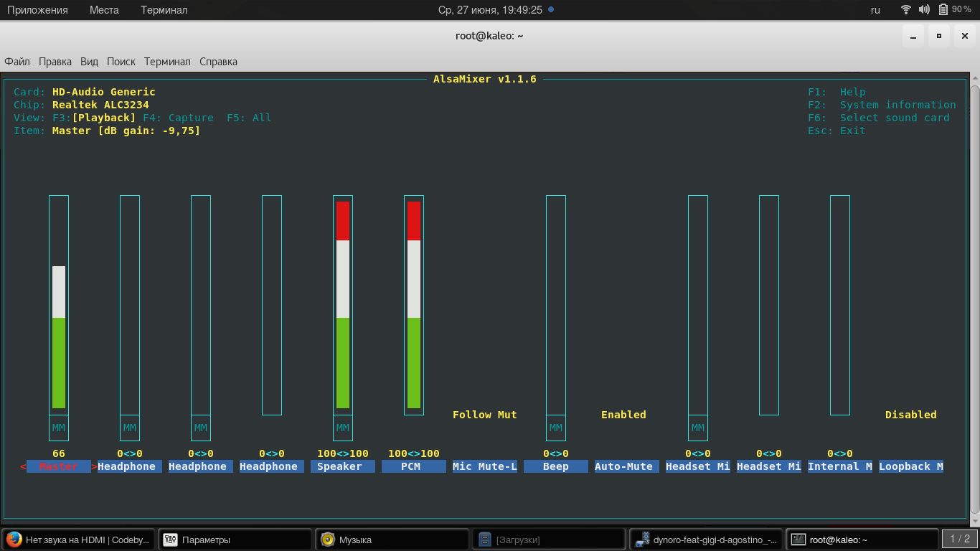
Task: Click the F1: Help hint text
Action: pyautogui.click(x=837, y=92)
